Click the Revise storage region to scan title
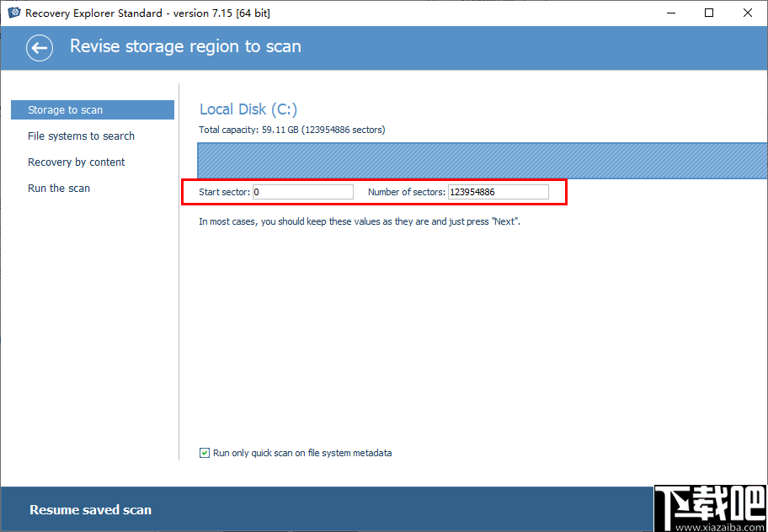The height and width of the screenshot is (532, 768). pos(185,46)
